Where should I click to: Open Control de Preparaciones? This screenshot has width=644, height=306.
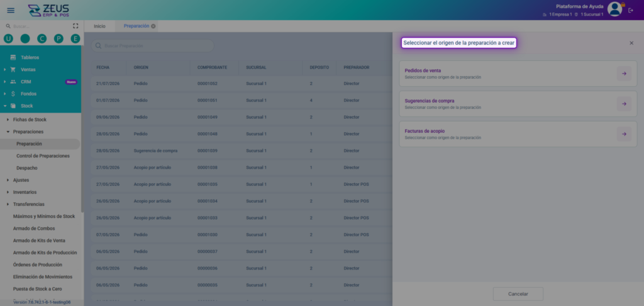pos(43,156)
